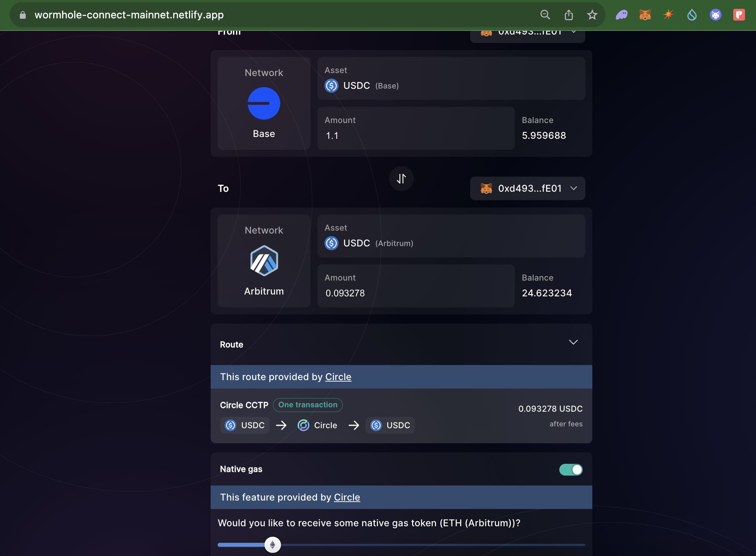Click the swap direction arrows
Screen dimensions: 756x556
pyautogui.click(x=401, y=179)
